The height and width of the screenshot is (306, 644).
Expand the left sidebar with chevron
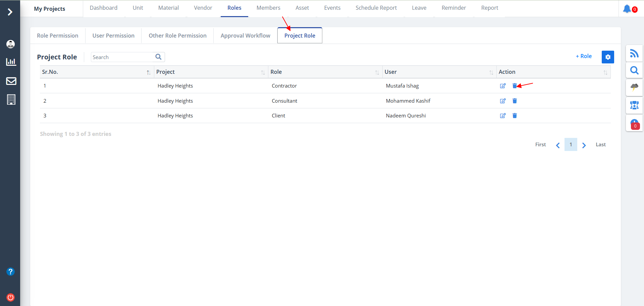(10, 12)
